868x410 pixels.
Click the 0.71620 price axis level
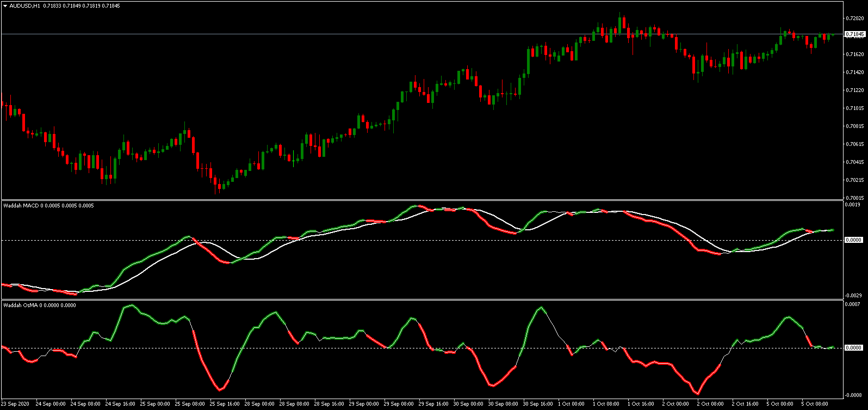click(x=855, y=54)
